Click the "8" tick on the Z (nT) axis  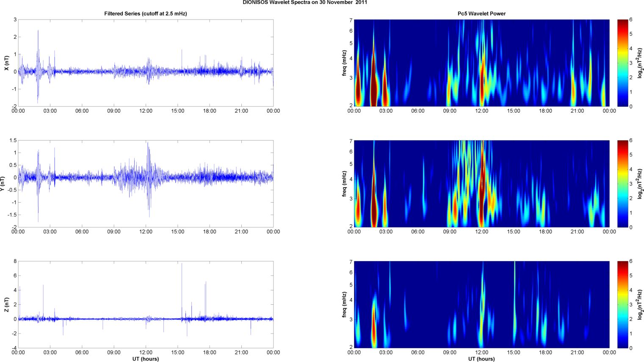[15, 261]
